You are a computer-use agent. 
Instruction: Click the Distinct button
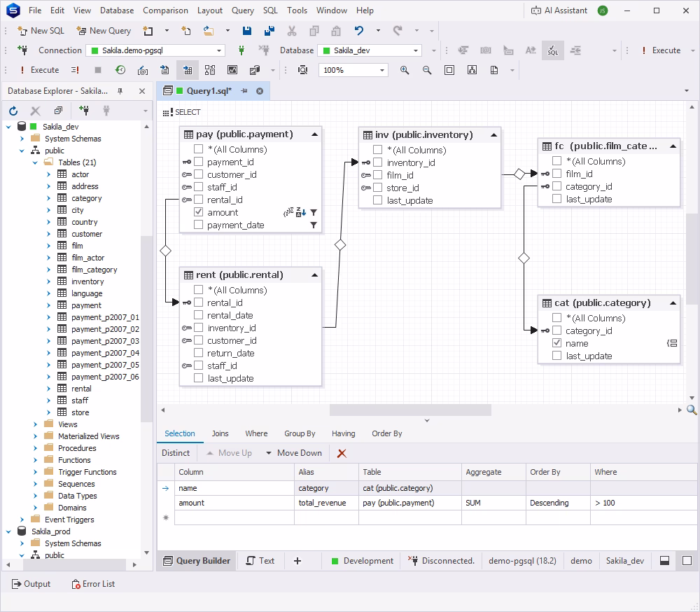pyautogui.click(x=176, y=453)
